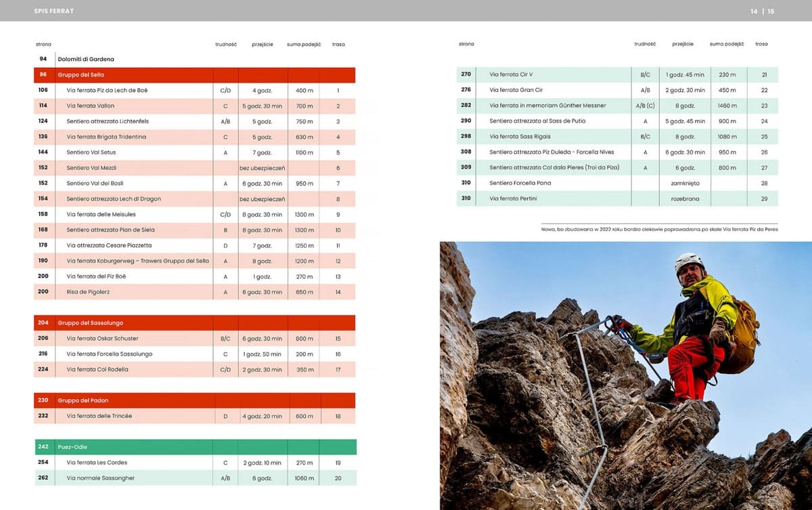Open Via ferrata Piz da Lech de Boè

107,90
